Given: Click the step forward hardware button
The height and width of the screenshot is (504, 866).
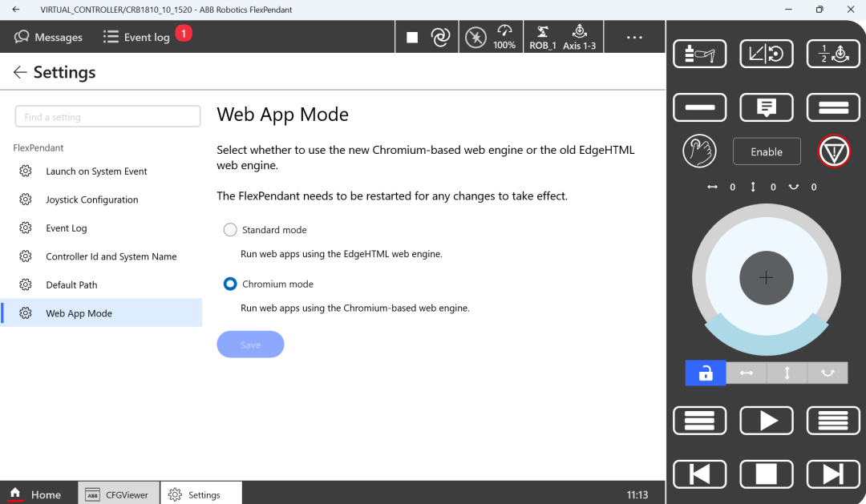Looking at the screenshot, I should pyautogui.click(x=833, y=474).
